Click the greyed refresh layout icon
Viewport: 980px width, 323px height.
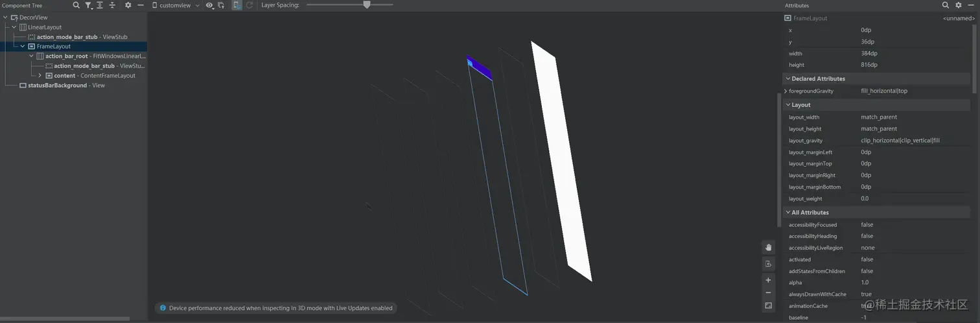pos(250,5)
